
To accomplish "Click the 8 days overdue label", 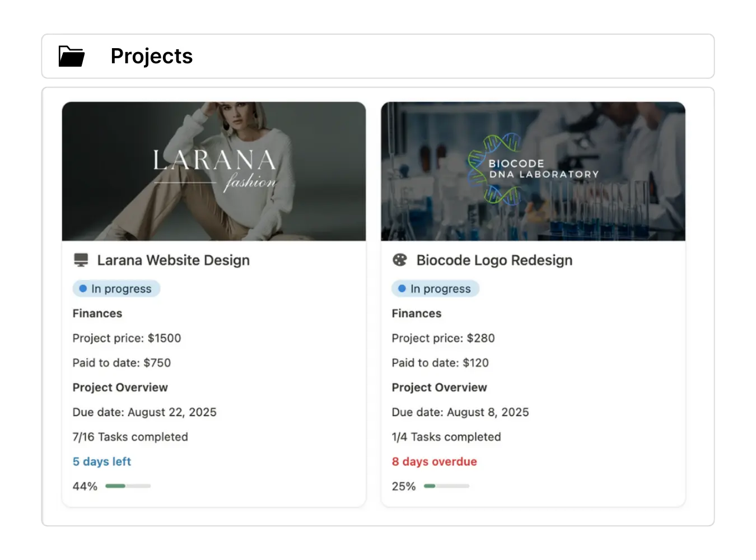I will point(434,461).
